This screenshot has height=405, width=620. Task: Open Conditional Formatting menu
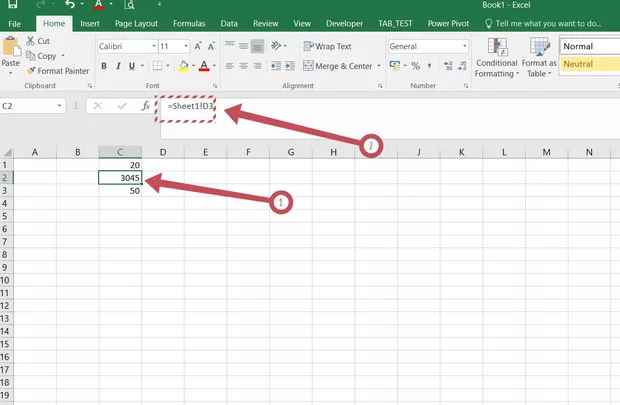click(497, 58)
